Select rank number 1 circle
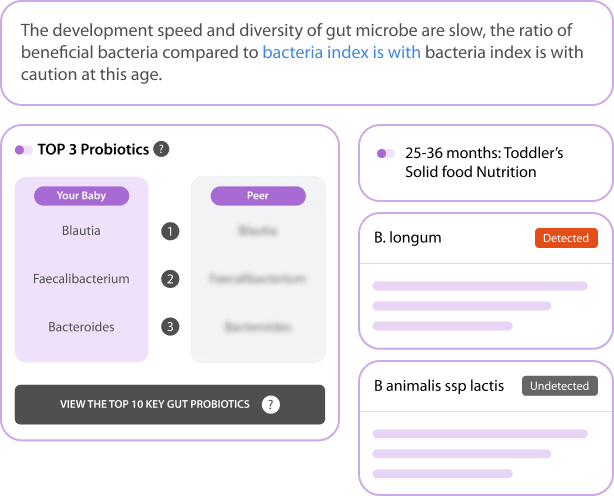 (171, 231)
